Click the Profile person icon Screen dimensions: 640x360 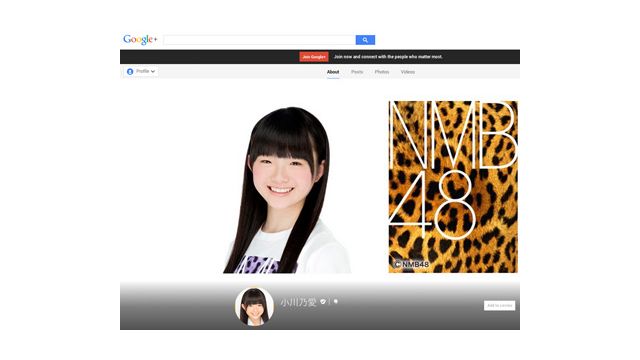130,71
